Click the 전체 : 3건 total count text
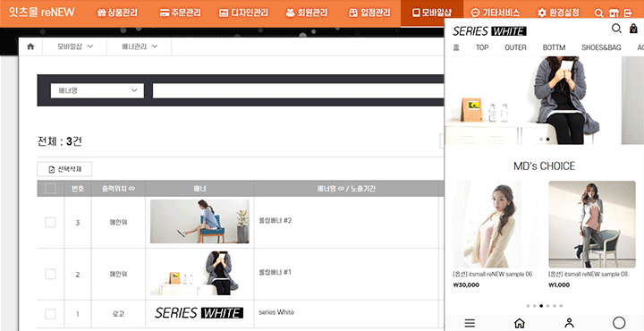644x331 pixels. pos(60,141)
